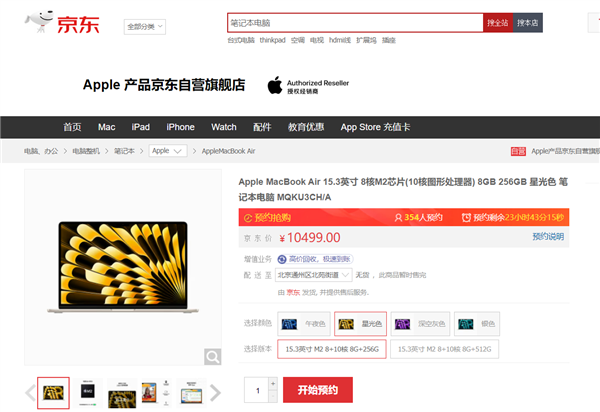
Task: Open the 插座 suggested search link
Action: pos(389,40)
